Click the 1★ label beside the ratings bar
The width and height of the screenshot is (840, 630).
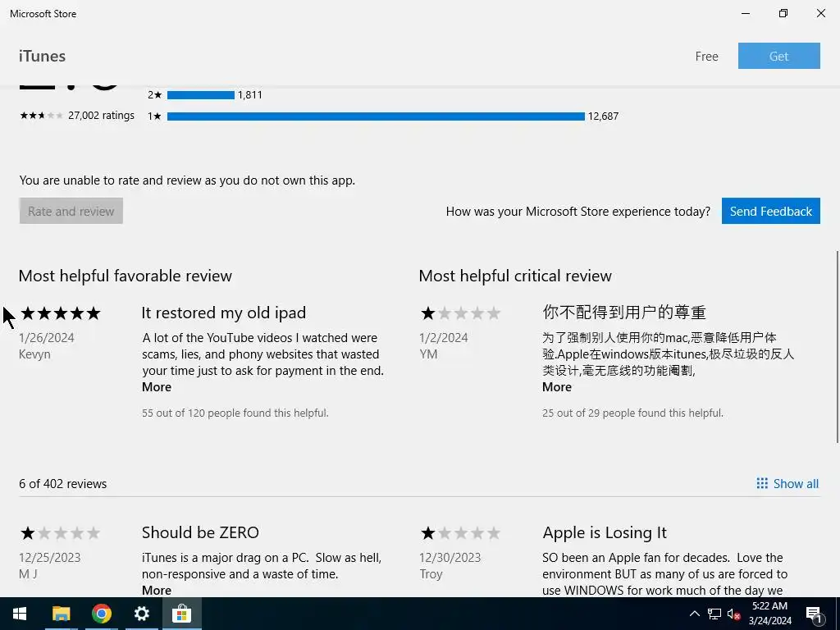[154, 116]
